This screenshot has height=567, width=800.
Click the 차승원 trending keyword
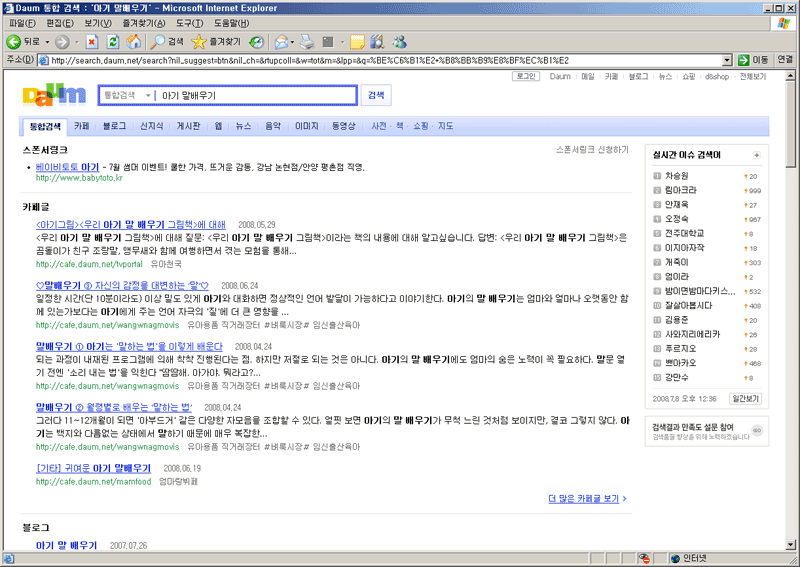click(x=677, y=176)
